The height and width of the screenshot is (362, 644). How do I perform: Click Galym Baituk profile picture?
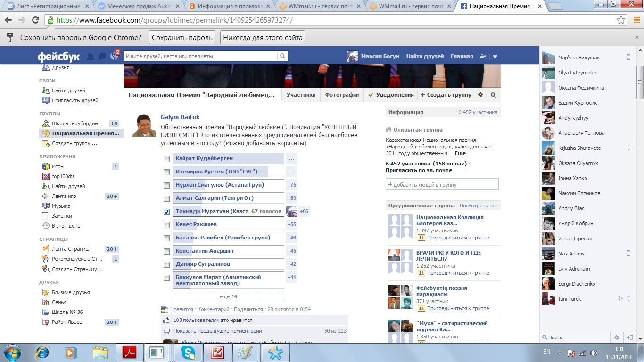click(144, 125)
